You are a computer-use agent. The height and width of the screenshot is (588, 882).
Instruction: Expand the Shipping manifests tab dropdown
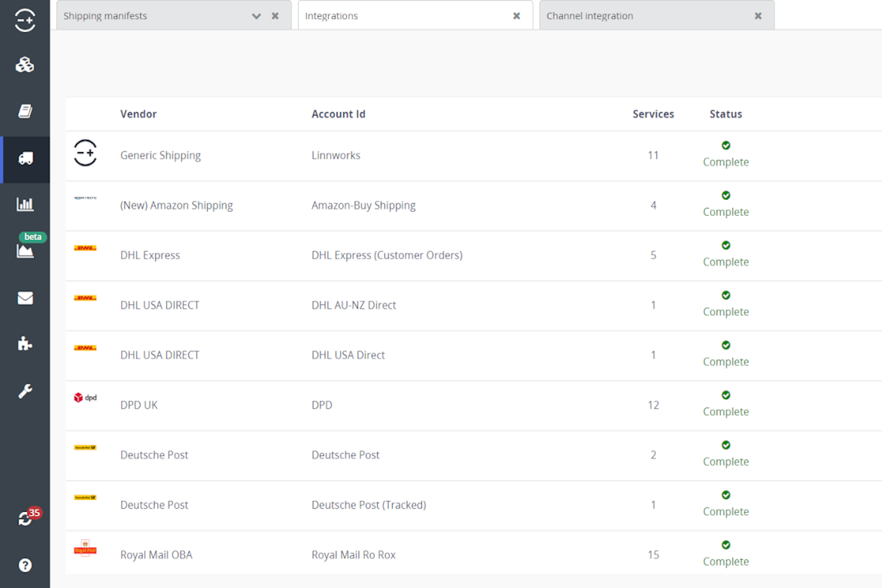click(256, 16)
